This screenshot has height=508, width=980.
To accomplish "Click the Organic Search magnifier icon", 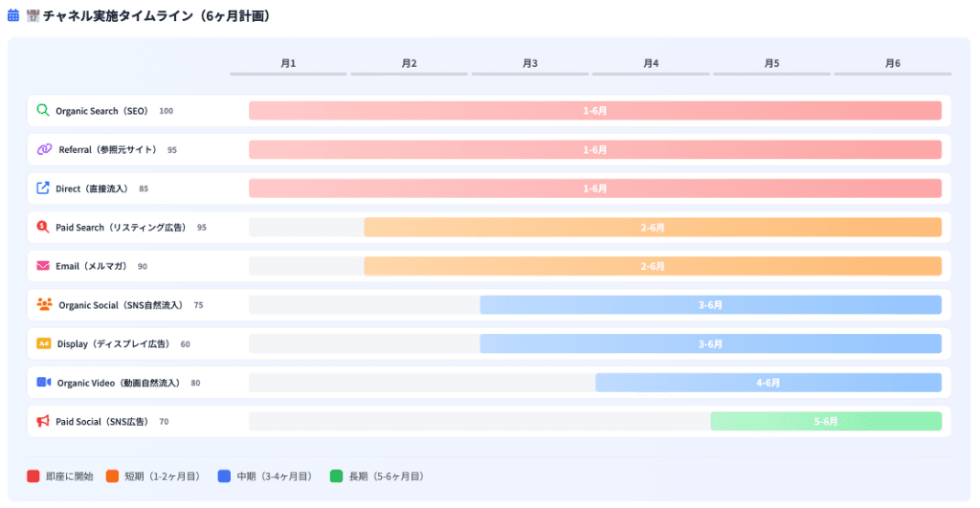I will point(42,110).
